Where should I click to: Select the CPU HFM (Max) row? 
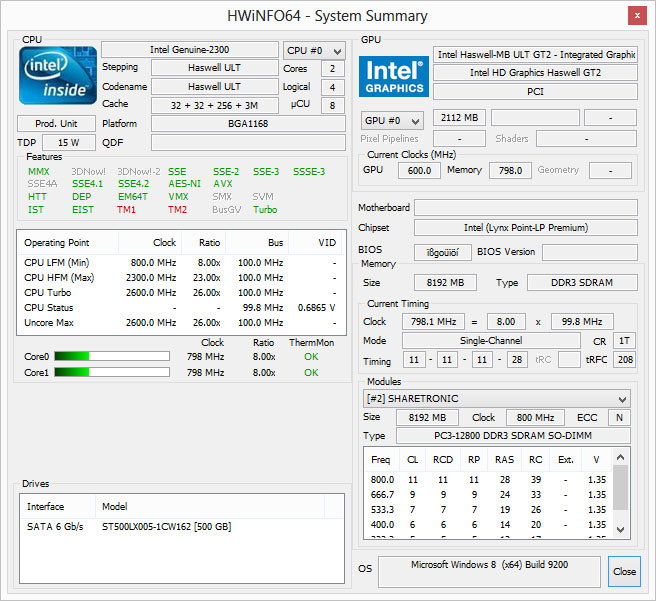181,278
